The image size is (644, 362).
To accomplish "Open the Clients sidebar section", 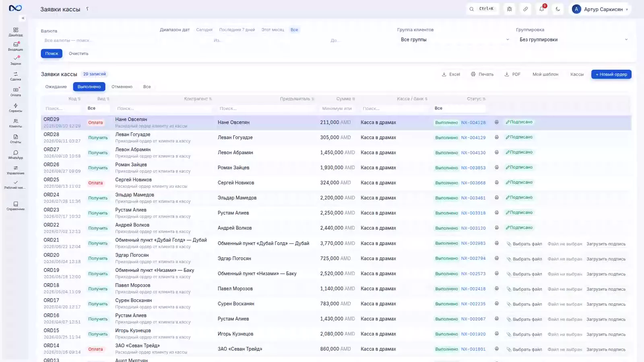I will tap(16, 123).
